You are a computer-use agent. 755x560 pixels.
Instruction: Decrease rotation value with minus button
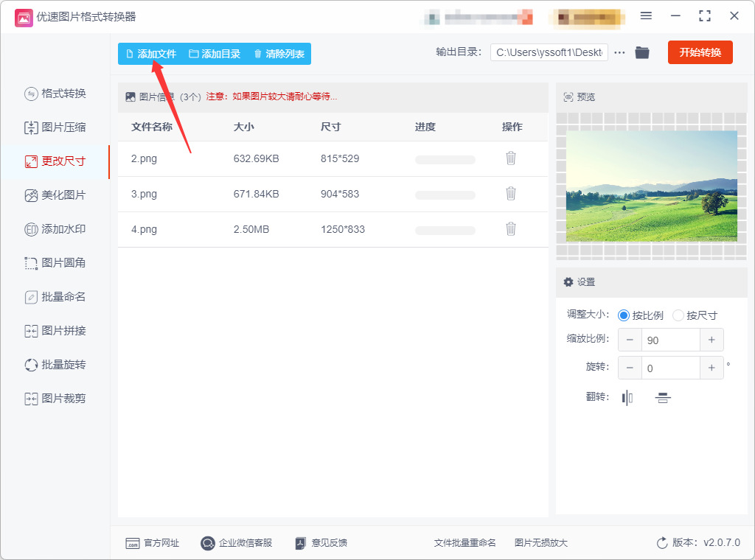point(630,368)
